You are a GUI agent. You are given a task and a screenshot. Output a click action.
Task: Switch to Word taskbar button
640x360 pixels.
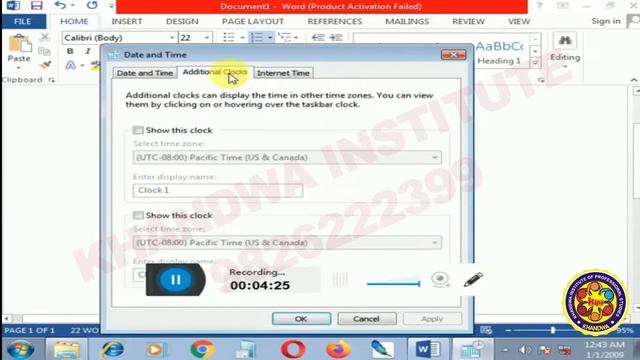click(428, 349)
